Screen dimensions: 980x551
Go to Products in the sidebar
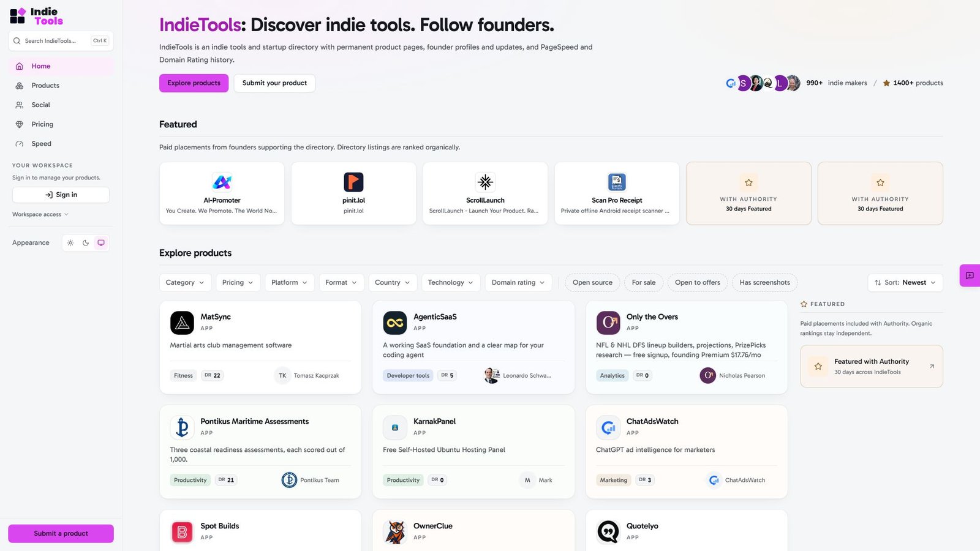click(x=61, y=86)
